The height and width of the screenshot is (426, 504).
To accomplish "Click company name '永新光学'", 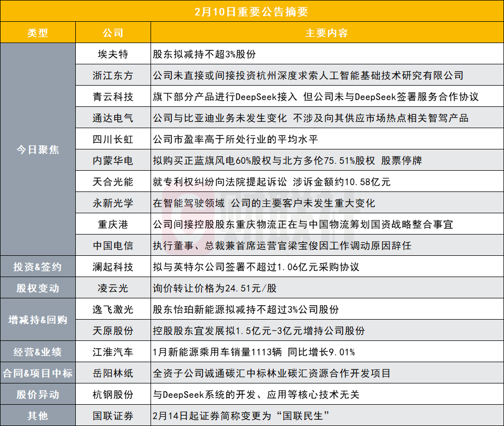I will [113, 203].
